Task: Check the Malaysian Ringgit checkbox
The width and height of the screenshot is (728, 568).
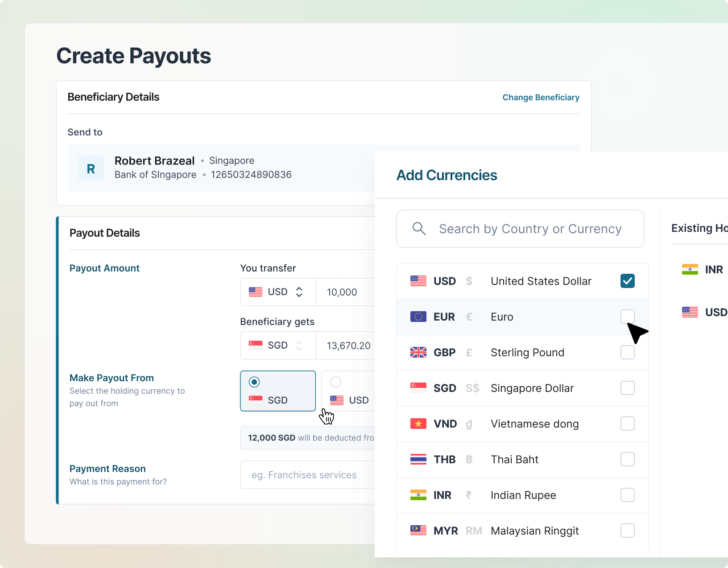Action: pos(628,531)
